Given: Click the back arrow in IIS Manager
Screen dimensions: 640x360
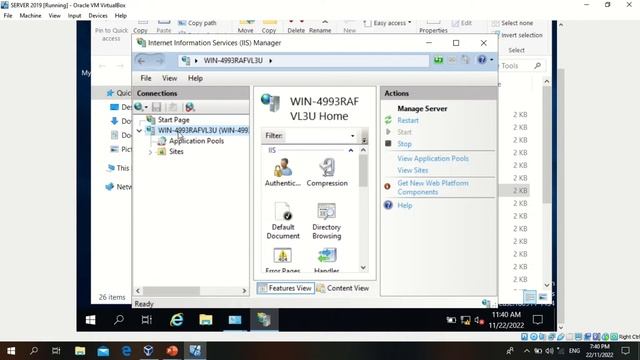Looking at the screenshot, I should tap(141, 61).
